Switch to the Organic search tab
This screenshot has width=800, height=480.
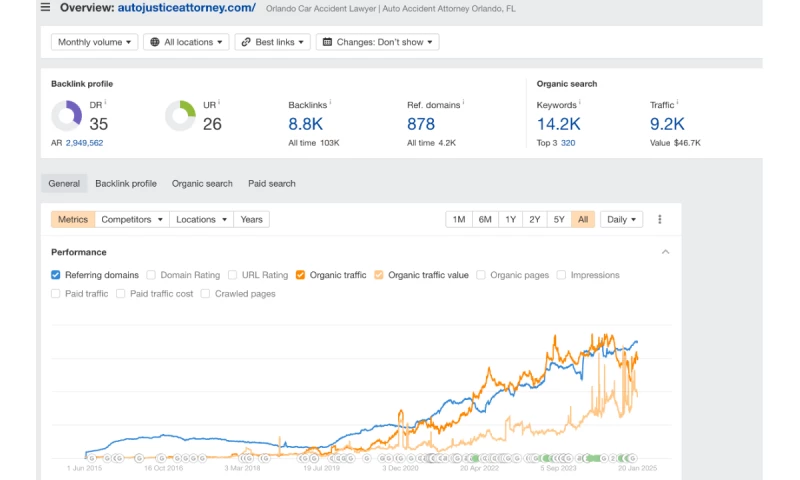202,184
